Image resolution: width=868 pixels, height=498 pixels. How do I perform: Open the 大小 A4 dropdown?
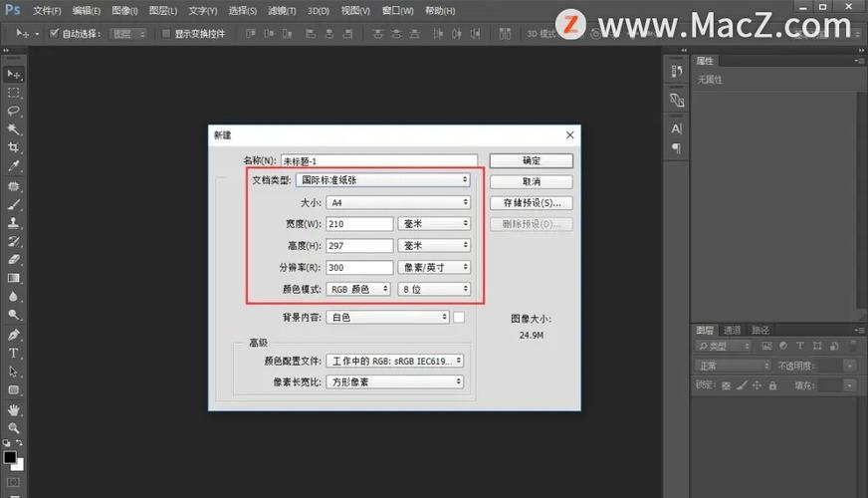point(398,202)
